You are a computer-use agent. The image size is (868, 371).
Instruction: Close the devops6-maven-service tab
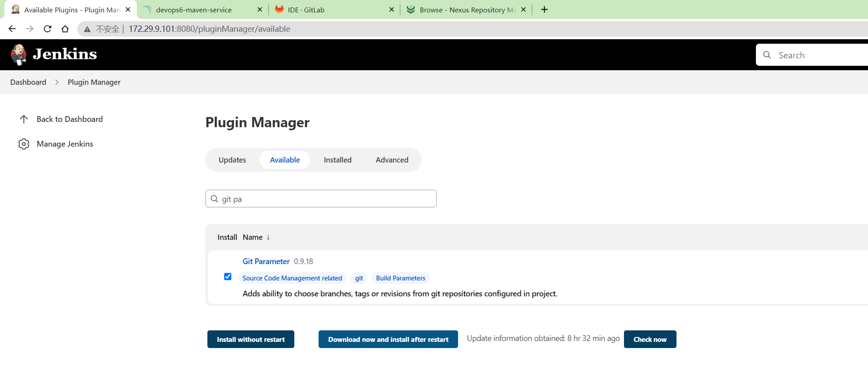tap(259, 9)
